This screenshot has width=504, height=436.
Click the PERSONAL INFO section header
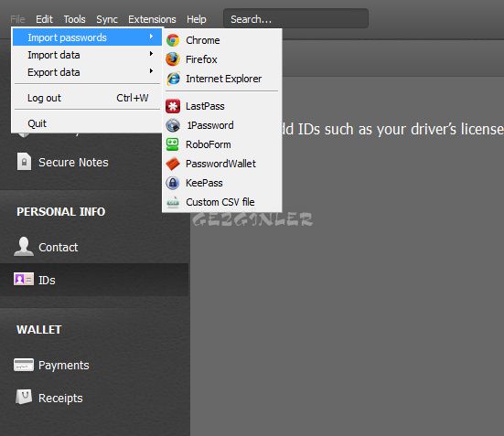(x=61, y=212)
